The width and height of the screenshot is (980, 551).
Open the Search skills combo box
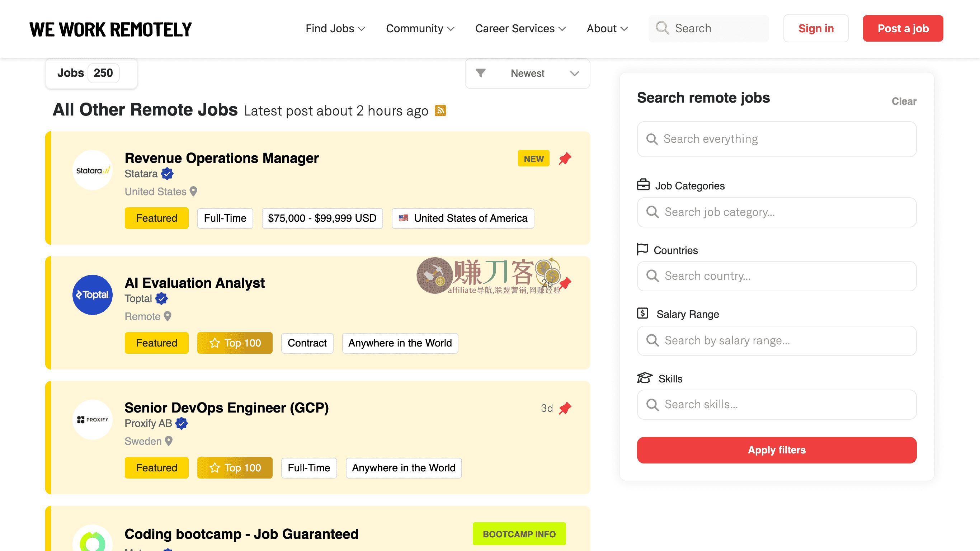pyautogui.click(x=777, y=405)
